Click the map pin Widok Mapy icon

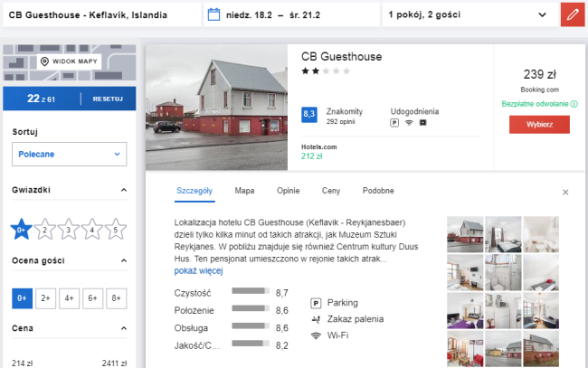(x=44, y=61)
